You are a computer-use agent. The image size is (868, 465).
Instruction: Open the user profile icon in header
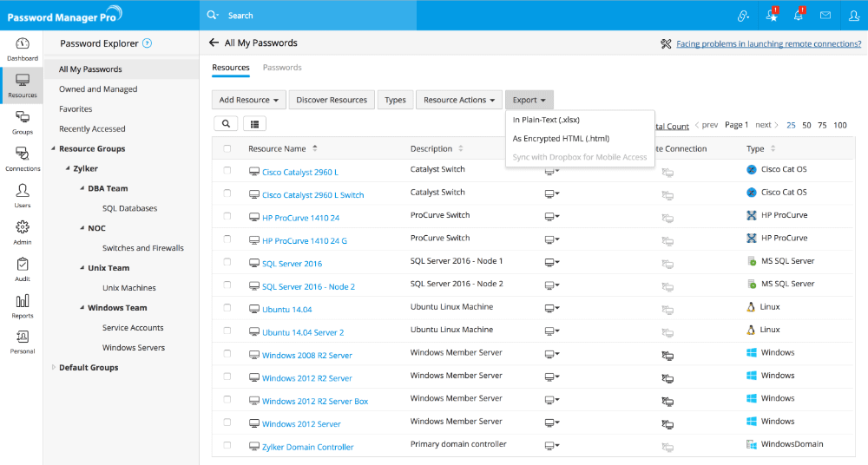854,16
